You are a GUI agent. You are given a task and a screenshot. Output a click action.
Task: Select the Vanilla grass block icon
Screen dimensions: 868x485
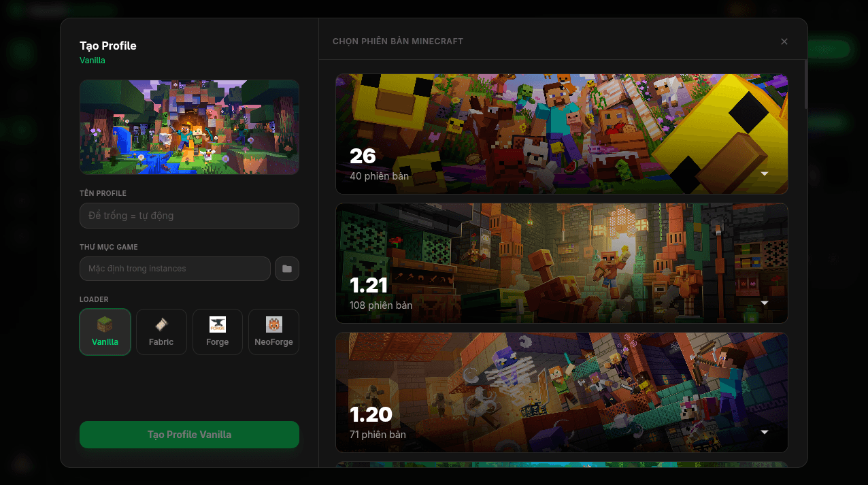pyautogui.click(x=105, y=324)
